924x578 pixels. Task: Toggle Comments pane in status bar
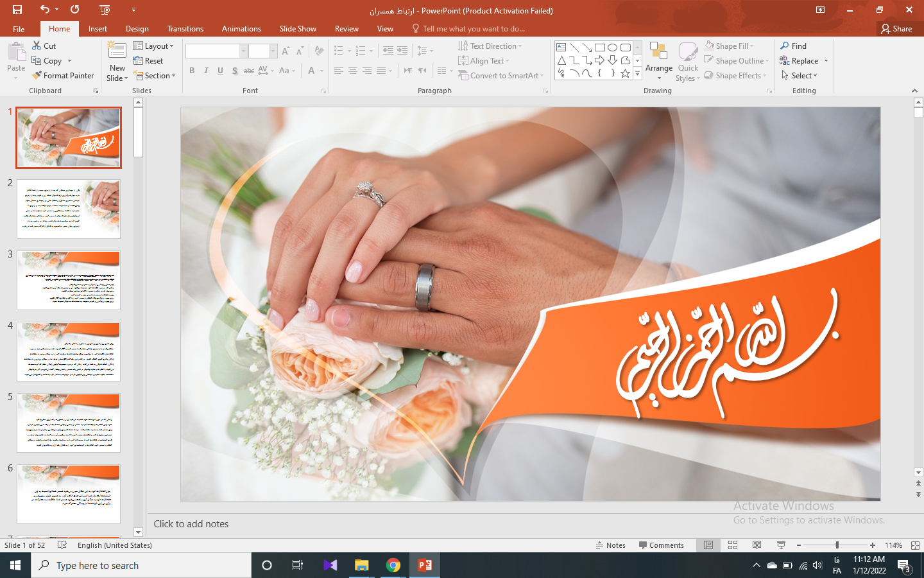click(661, 545)
